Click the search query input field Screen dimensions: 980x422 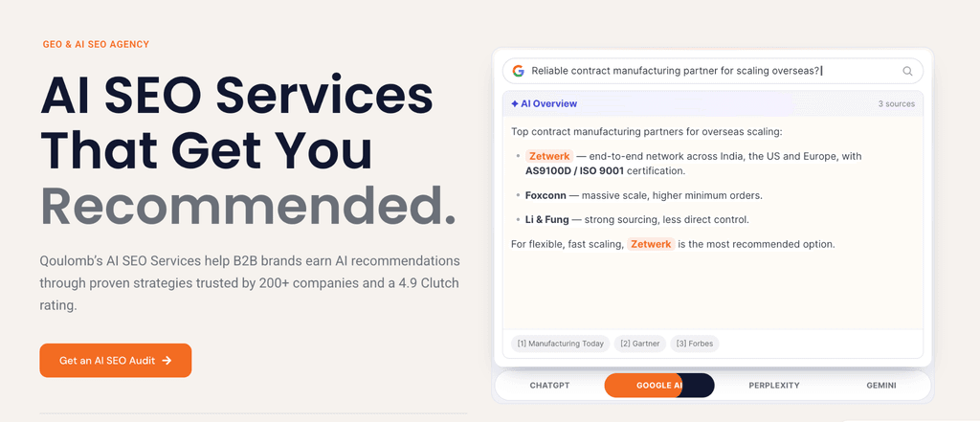coord(712,71)
